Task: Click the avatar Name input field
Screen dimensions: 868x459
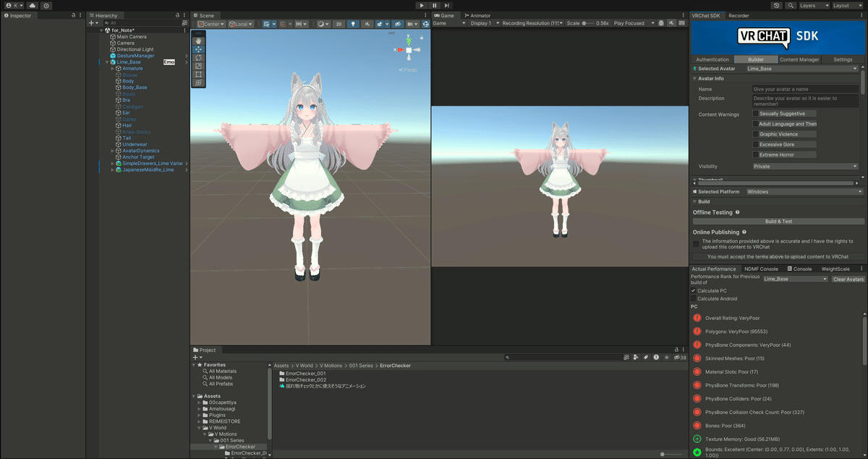Action: (x=805, y=89)
